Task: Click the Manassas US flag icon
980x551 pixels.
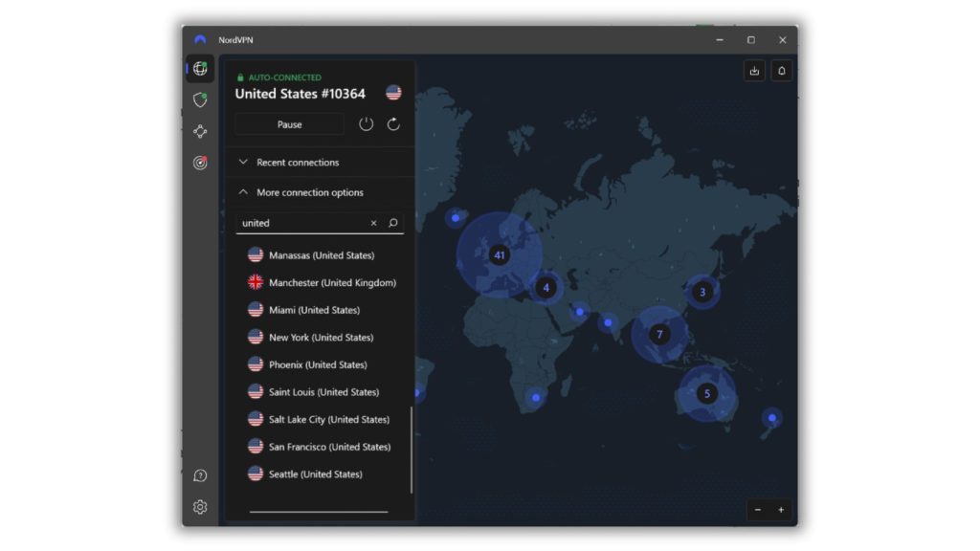Action: tap(255, 254)
